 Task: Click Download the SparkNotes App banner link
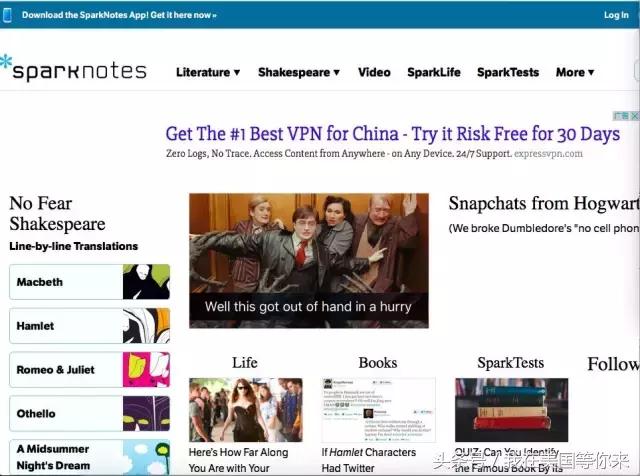point(119,15)
